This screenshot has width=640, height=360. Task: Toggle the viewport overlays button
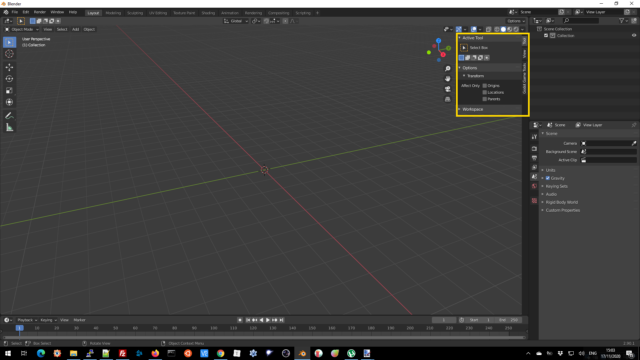pos(473,29)
